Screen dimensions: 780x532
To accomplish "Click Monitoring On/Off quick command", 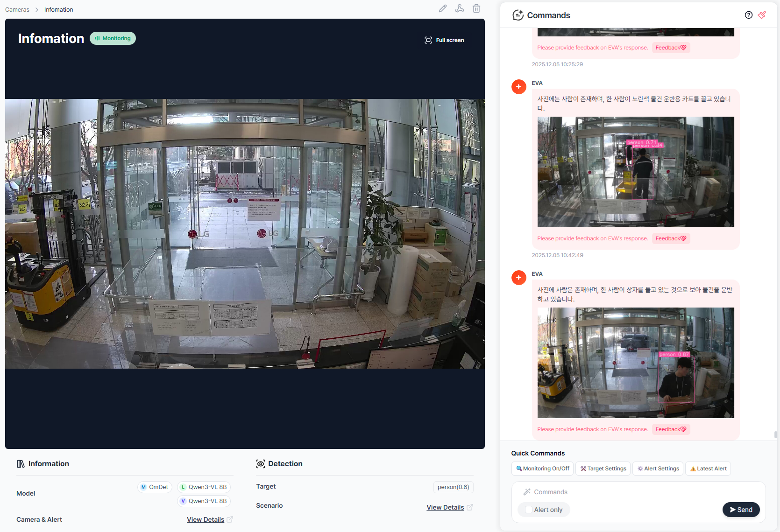I will tap(542, 469).
